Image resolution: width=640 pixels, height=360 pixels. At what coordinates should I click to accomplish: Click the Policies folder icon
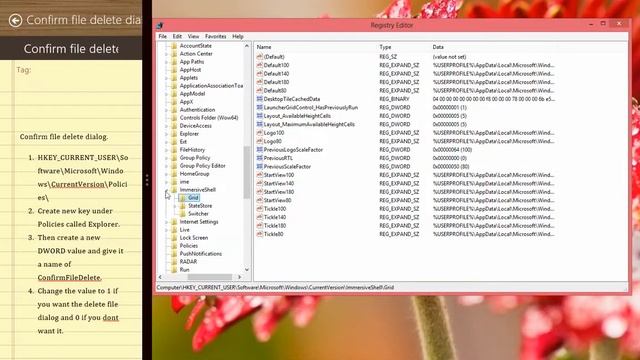pyautogui.click(x=174, y=246)
